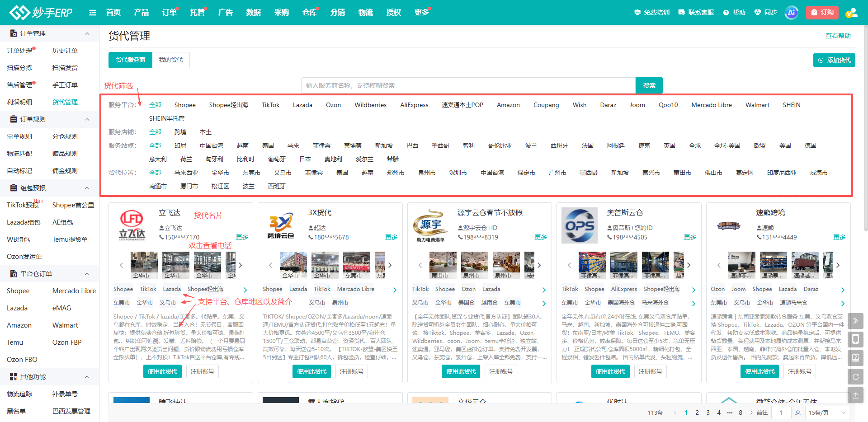868x422 pixels.
Task: Click the 奥普斯云仓 OPS logo
Action: tap(580, 225)
